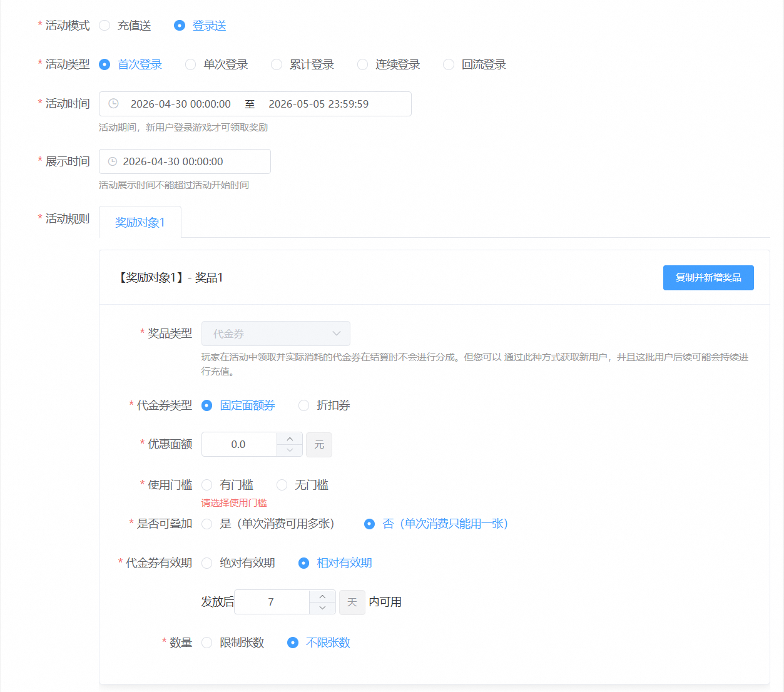Screen dimensions: 784x692
Task: Open the 奖品类型 dropdown
Action: [275, 333]
